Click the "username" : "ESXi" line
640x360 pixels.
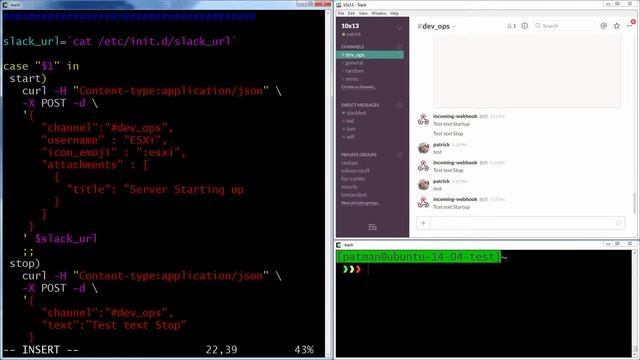pyautogui.click(x=104, y=140)
